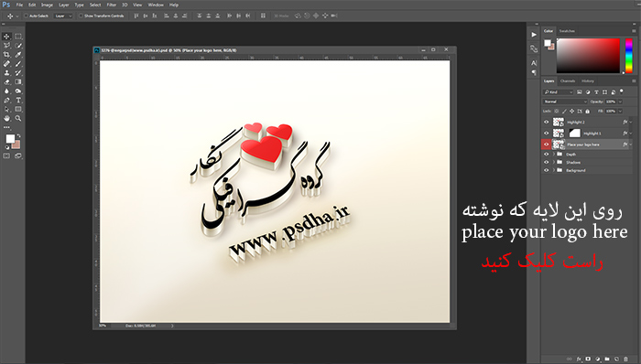
Task: Open the Auto-Select Layer dropdown
Action: (x=63, y=16)
